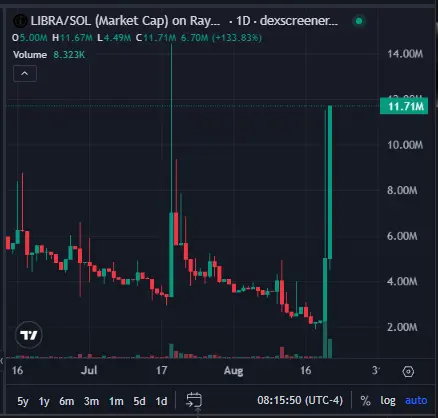Click the 1D interval label in the title
The width and height of the screenshot is (438, 418).
(x=243, y=21)
